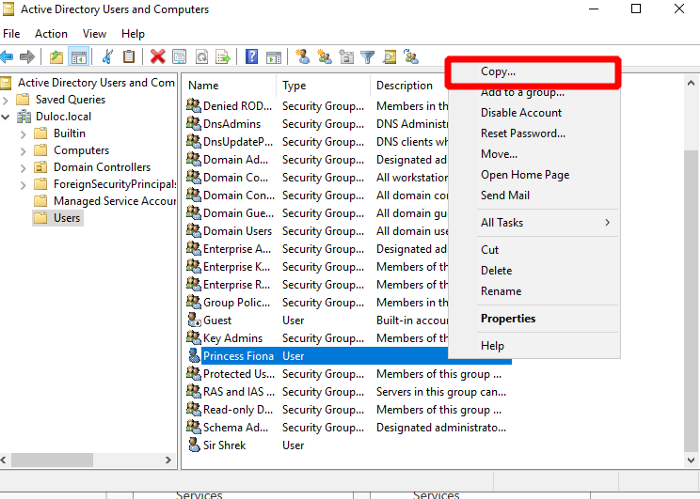
Task: Toggle Show/Hide Console Tree toolbar icon
Action: tap(79, 57)
